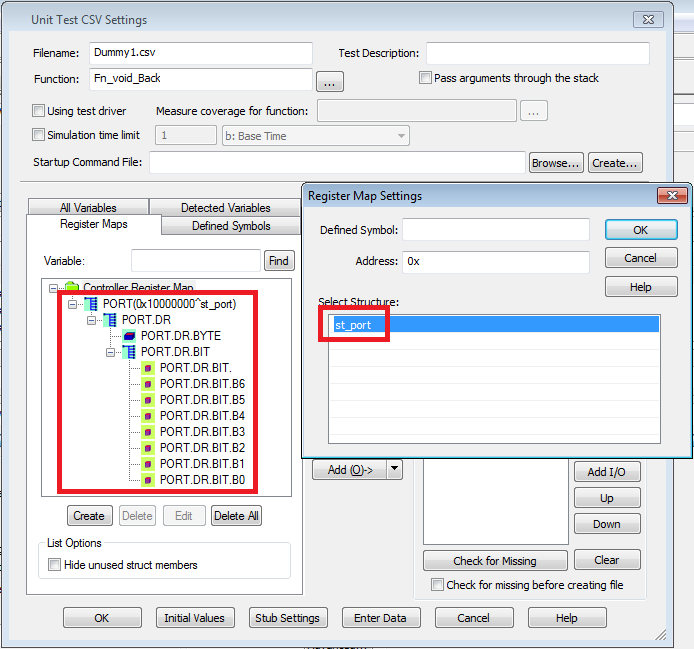Viewport: 694px width, 649px height.
Task: Click Create under the register map tree
Action: [x=89, y=516]
